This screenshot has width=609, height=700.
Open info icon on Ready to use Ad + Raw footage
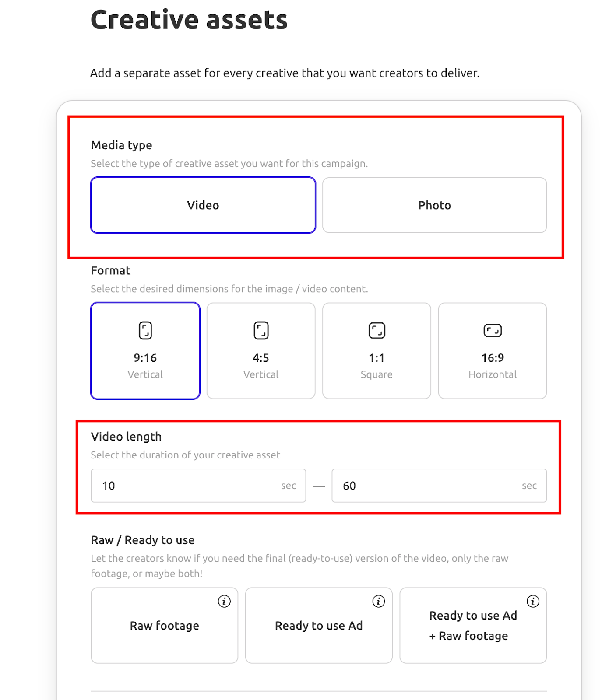coord(532,601)
